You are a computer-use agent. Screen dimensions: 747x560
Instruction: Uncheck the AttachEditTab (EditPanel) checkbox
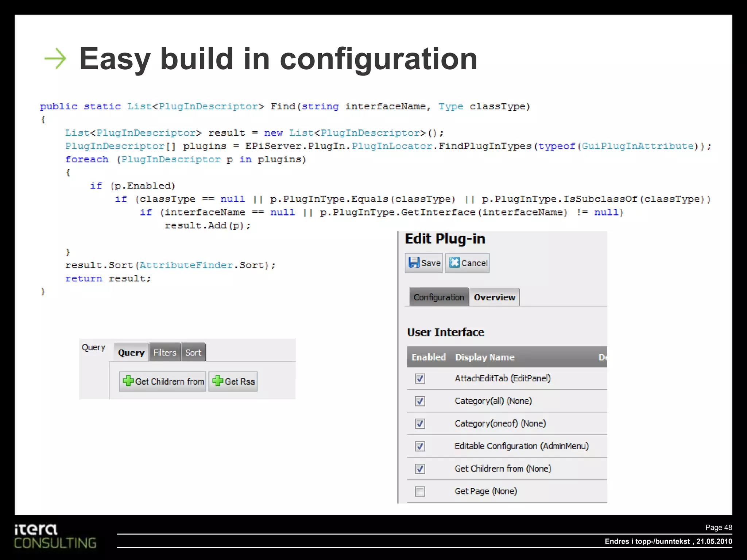click(x=420, y=378)
